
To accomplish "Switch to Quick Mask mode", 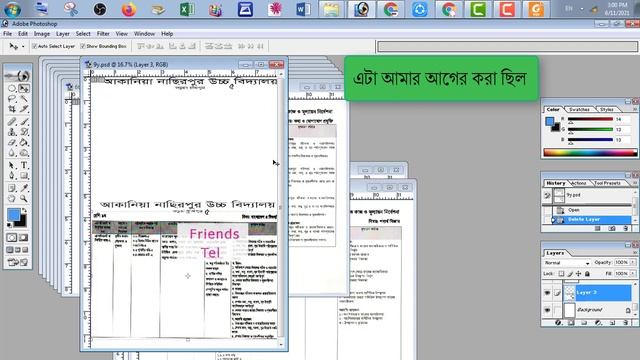I will tap(24, 238).
